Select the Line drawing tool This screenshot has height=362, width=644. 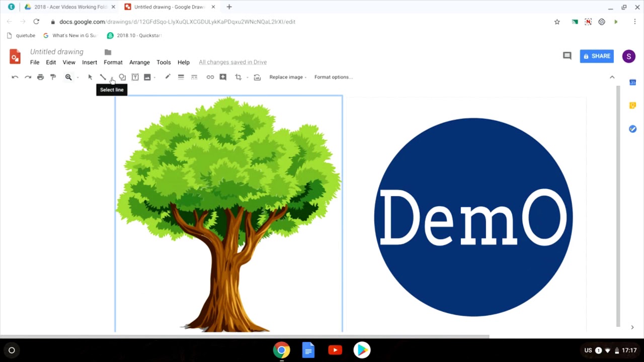click(103, 77)
